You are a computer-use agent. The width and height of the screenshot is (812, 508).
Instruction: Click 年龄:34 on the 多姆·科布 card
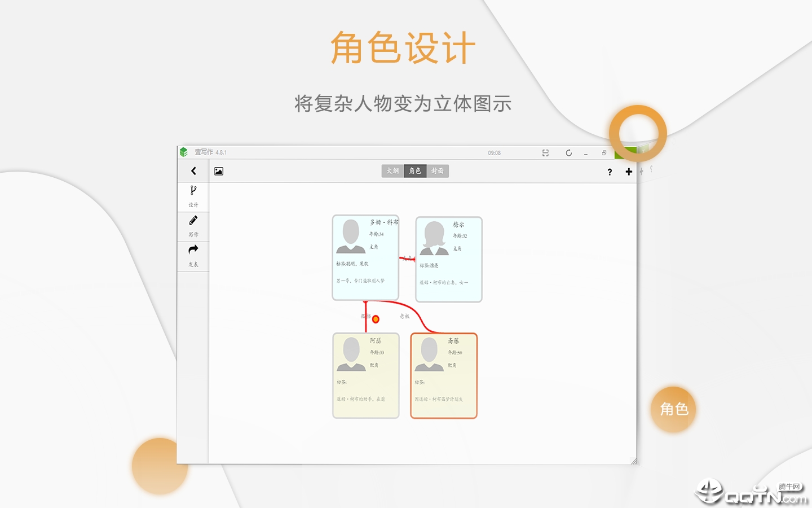pos(377,234)
